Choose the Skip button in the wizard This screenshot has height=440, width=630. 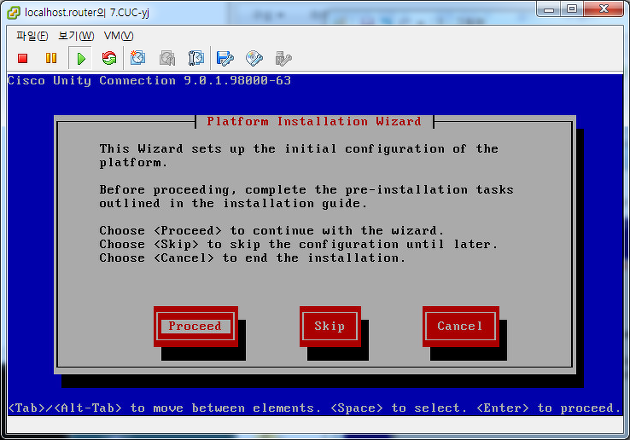(x=330, y=326)
